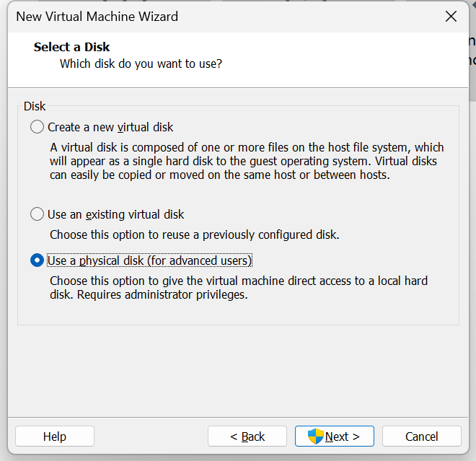The height and width of the screenshot is (461, 476).
Task: Click the "Disk" group box label
Action: 35,106
